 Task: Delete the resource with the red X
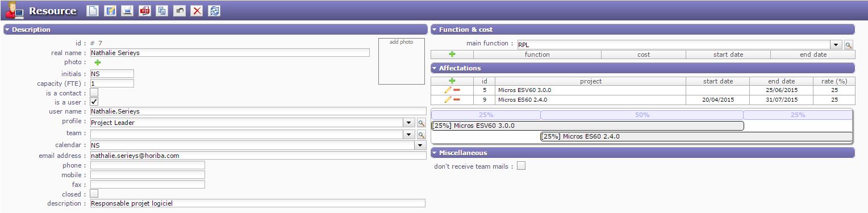197,11
